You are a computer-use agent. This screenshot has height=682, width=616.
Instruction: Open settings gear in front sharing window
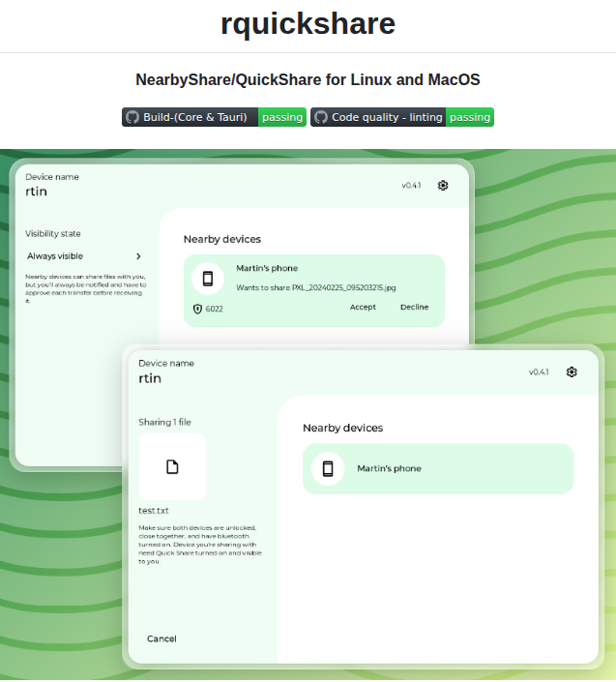[x=572, y=371]
